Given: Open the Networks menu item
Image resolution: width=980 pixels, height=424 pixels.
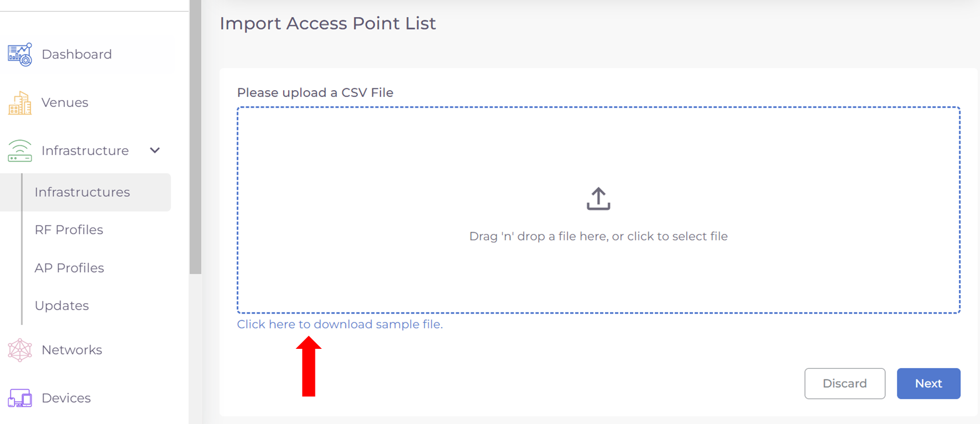Looking at the screenshot, I should point(71,350).
